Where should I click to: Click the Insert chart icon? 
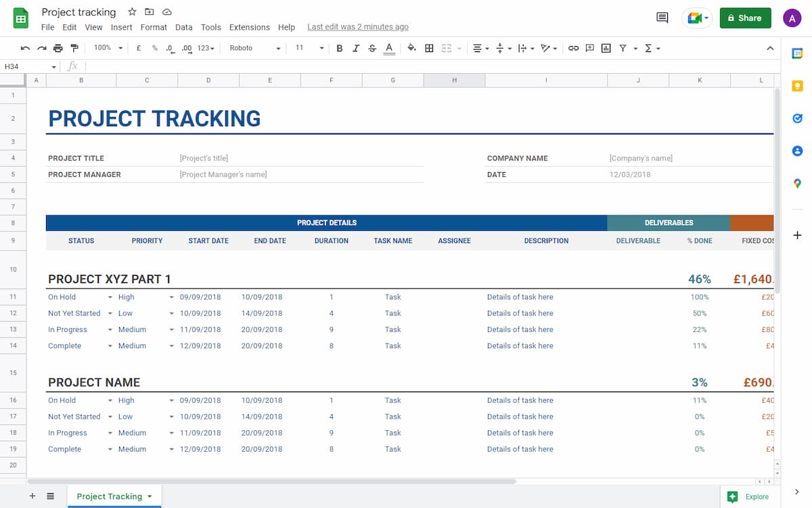point(606,48)
